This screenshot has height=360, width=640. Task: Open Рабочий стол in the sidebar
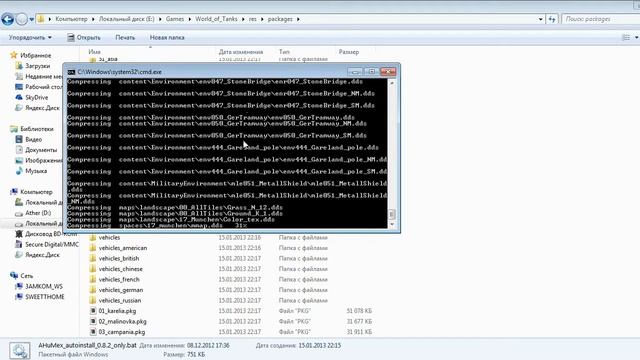tap(43, 87)
